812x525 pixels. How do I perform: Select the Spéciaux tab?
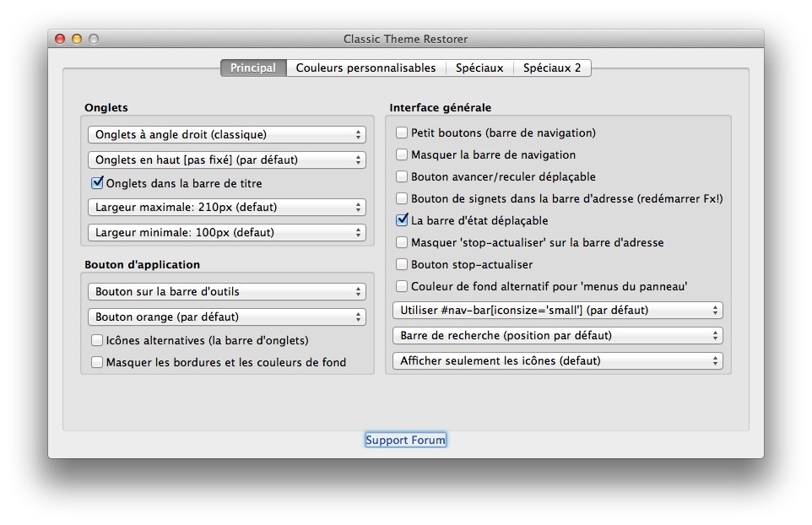(x=479, y=68)
